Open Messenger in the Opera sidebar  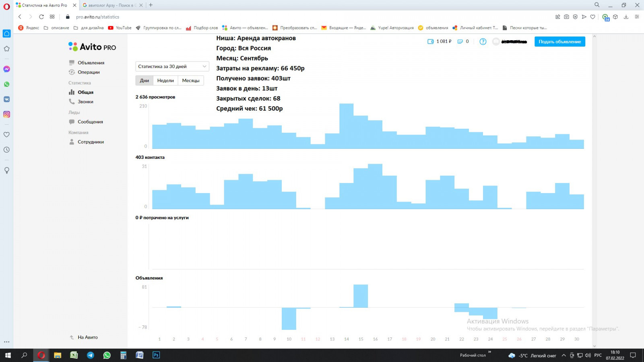pyautogui.click(x=6, y=69)
